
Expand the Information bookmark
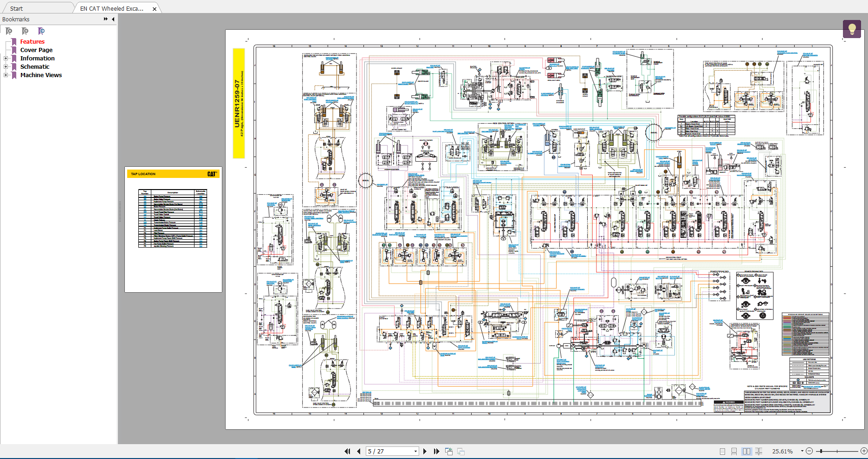pyautogui.click(x=6, y=59)
